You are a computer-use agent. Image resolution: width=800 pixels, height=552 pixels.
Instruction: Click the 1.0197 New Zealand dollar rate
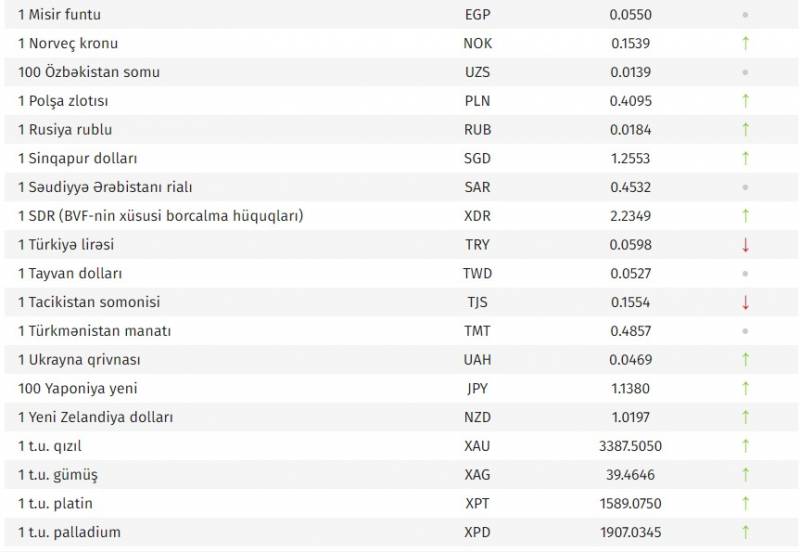[x=630, y=417]
